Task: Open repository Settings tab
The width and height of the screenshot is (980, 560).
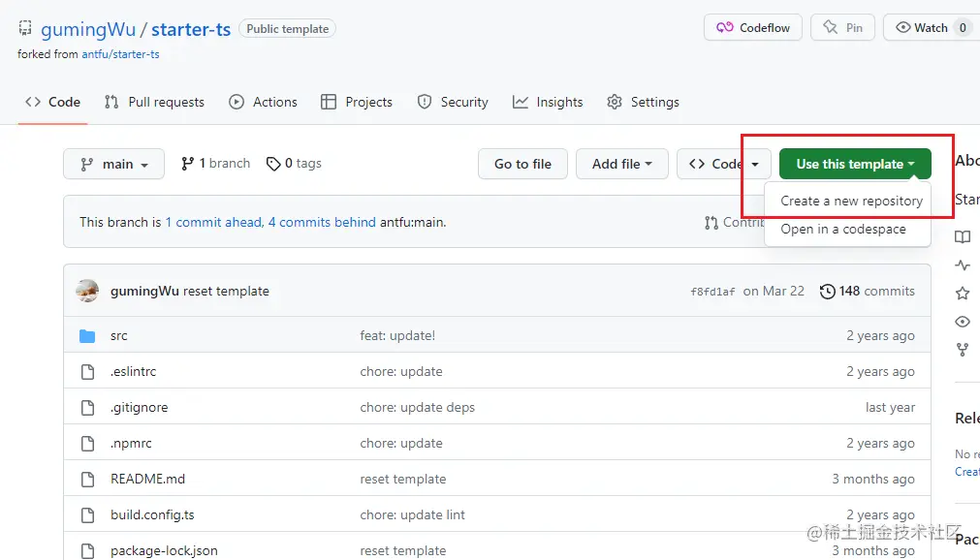Action: click(643, 102)
